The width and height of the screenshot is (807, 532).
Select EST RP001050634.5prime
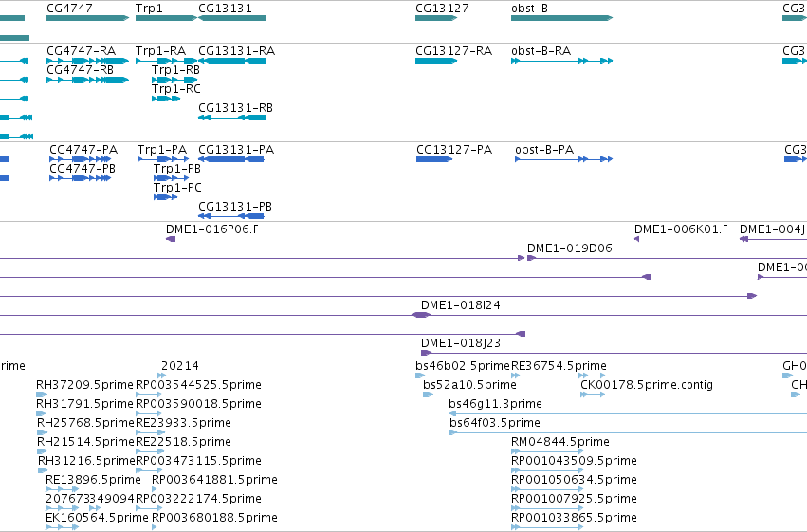tap(547, 489)
